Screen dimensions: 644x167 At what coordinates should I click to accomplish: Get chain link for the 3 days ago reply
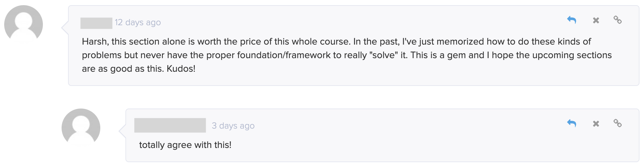(x=618, y=123)
